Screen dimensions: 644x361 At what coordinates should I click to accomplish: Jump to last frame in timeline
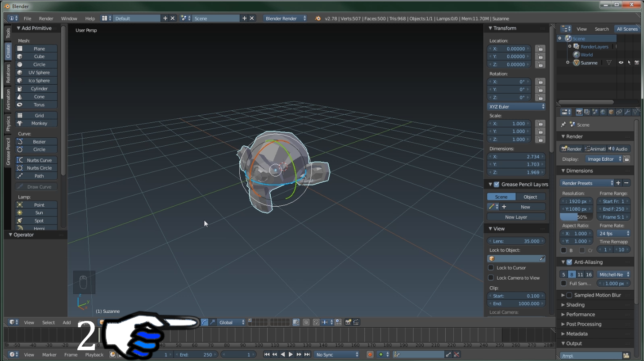click(x=307, y=355)
